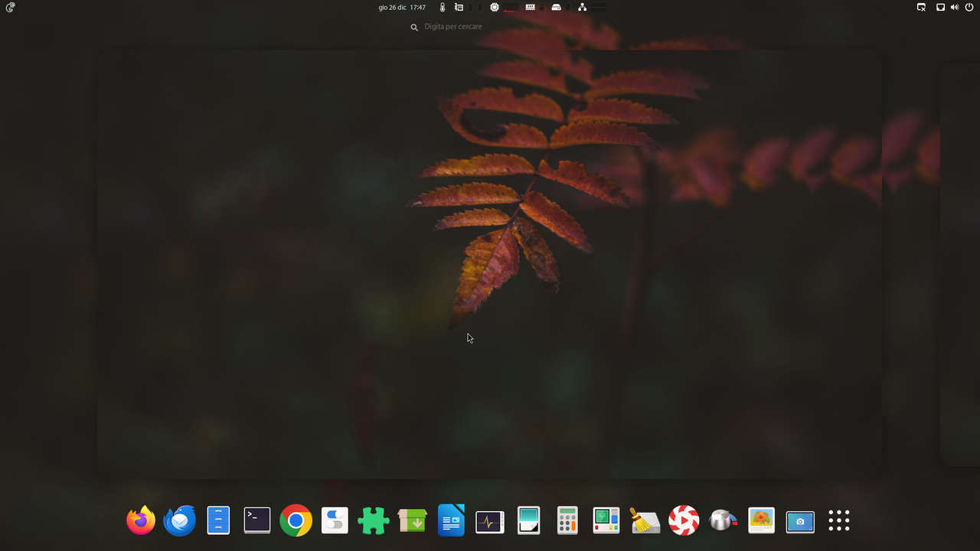Open the volume control in the top bar
The width and height of the screenshot is (980, 551).
[x=954, y=7]
